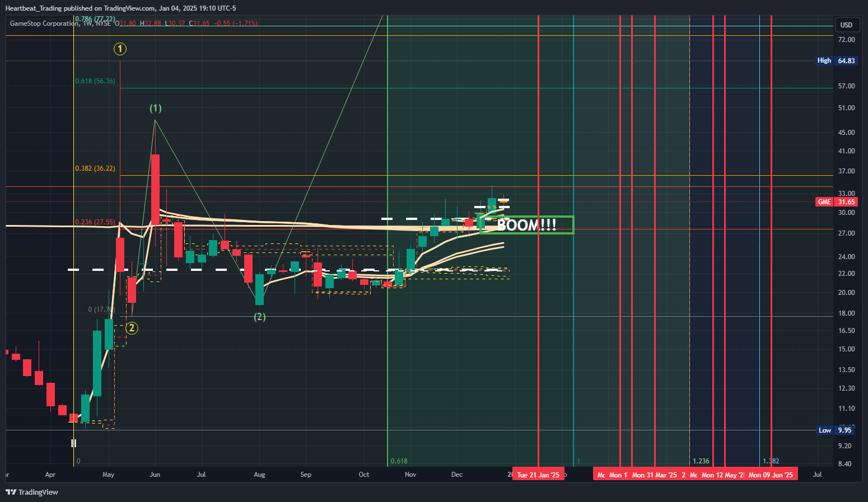Select the Tue 21 Jan '25 date label
868x502 pixels.
538,475
